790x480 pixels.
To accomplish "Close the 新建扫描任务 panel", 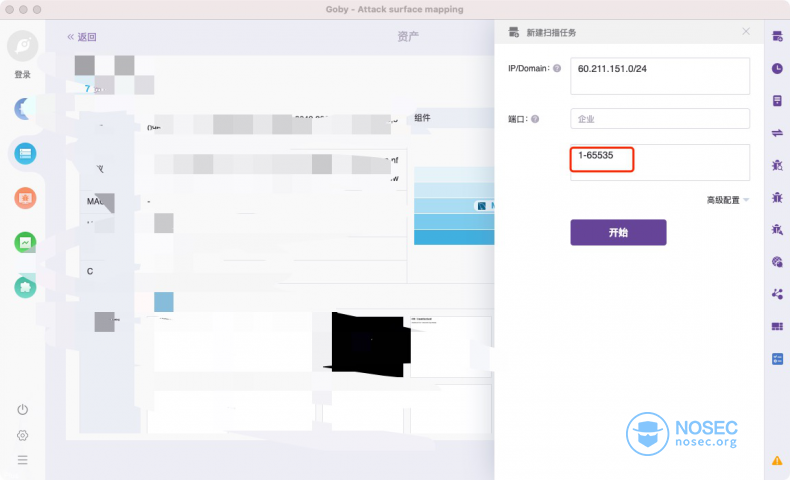I will pyautogui.click(x=746, y=32).
